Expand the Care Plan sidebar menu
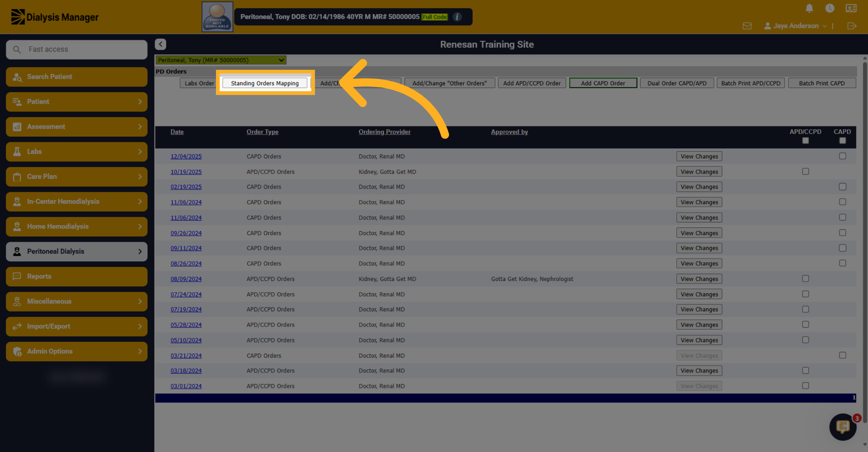The height and width of the screenshot is (452, 868). tap(77, 176)
